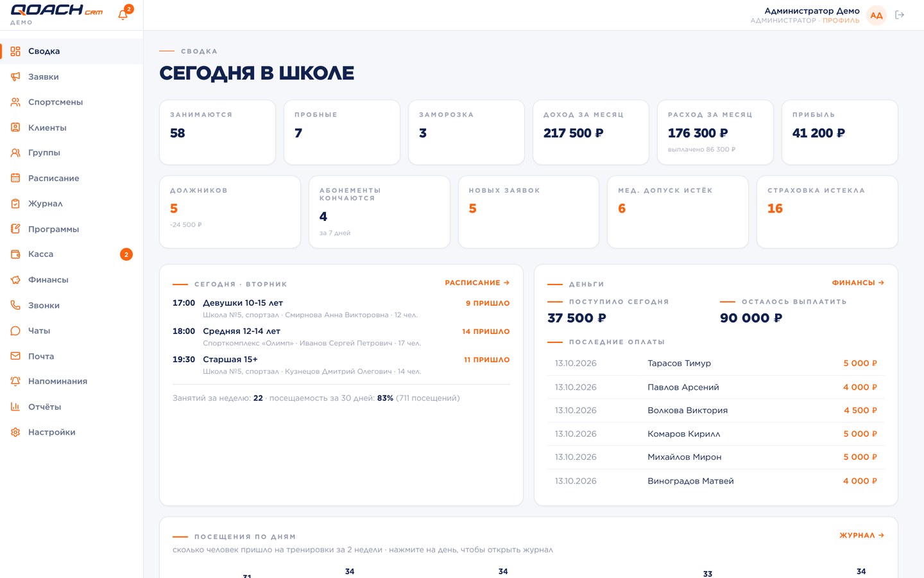Click the 90 000 ₽ remaining payout amount
Screen dimensions: 924x578
click(x=751, y=318)
